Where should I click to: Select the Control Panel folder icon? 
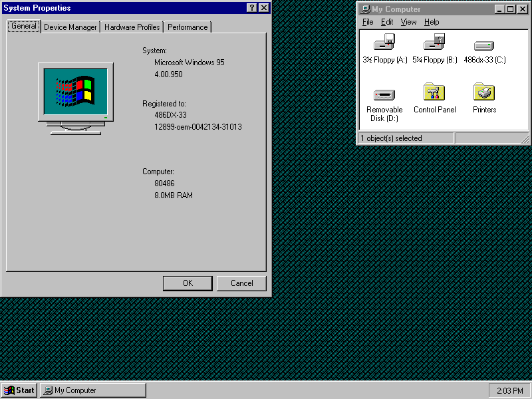click(434, 92)
